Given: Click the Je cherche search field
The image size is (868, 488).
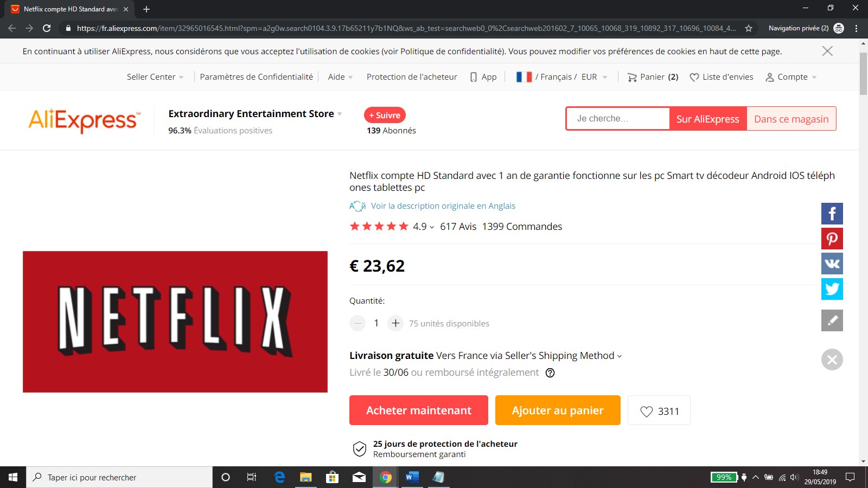Looking at the screenshot, I should 618,119.
